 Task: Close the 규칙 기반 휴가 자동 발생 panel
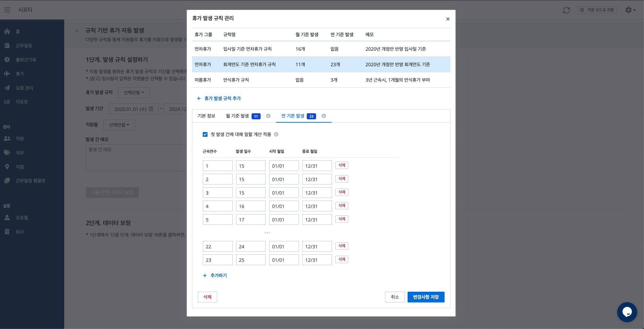(77, 31)
